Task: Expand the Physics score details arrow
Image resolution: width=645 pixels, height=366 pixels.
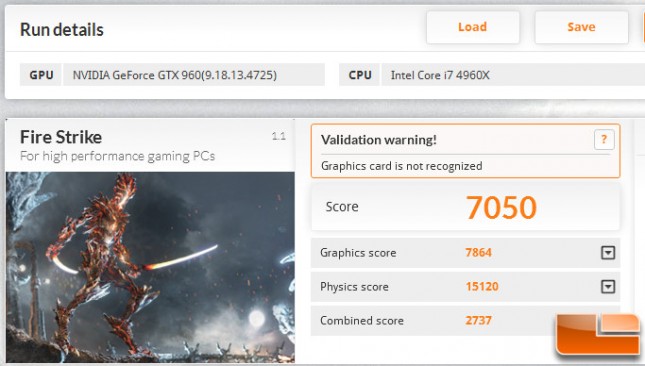Action: [x=608, y=286]
